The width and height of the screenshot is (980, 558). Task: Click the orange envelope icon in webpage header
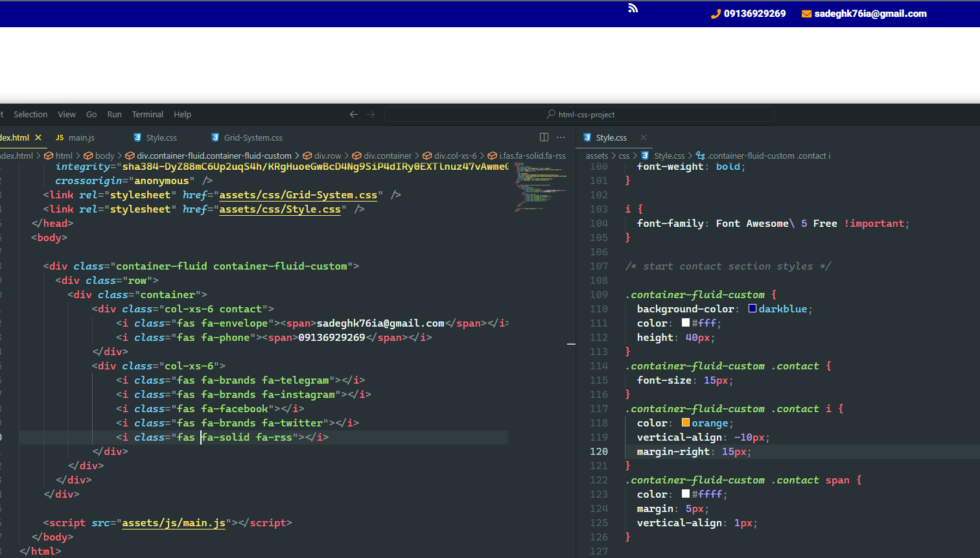pos(806,14)
